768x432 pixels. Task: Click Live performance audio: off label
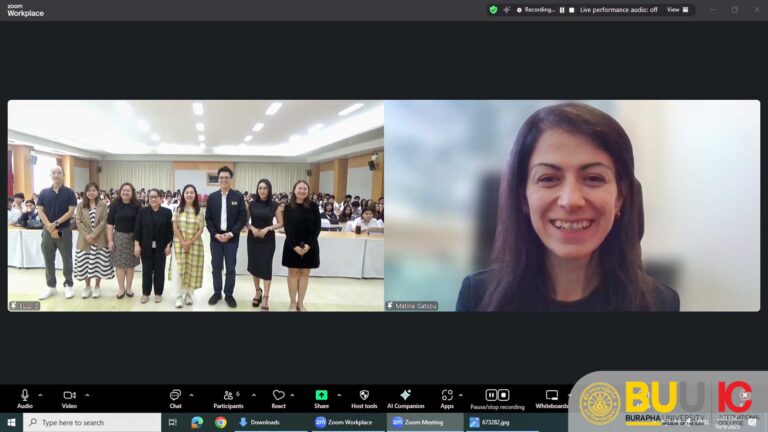click(x=619, y=10)
